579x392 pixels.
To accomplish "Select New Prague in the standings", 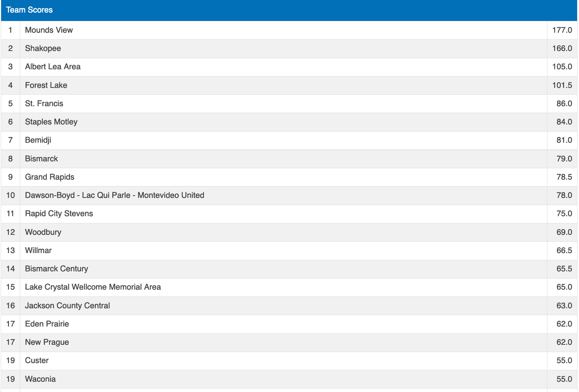I will 47,342.
